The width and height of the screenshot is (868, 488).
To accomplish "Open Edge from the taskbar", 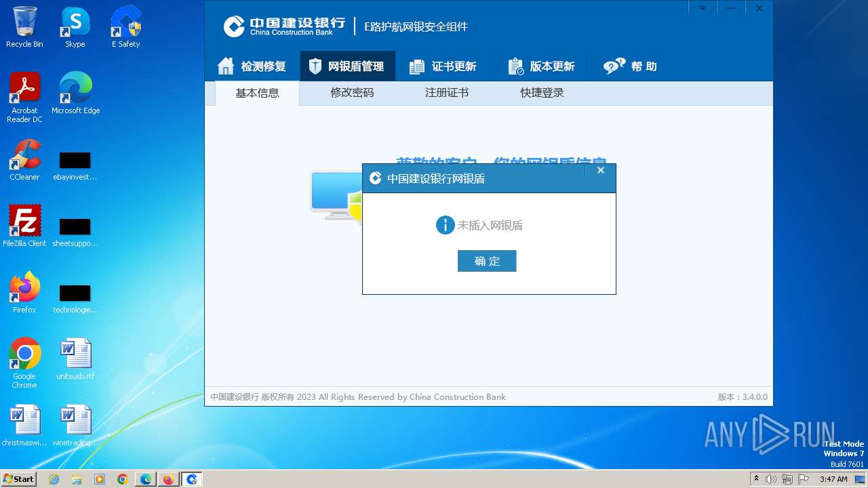I will 146,479.
